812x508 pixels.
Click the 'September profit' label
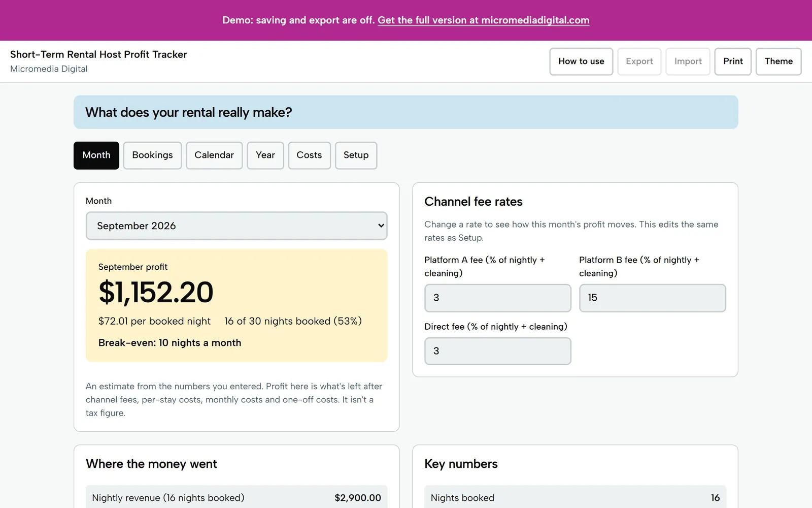coord(133,267)
